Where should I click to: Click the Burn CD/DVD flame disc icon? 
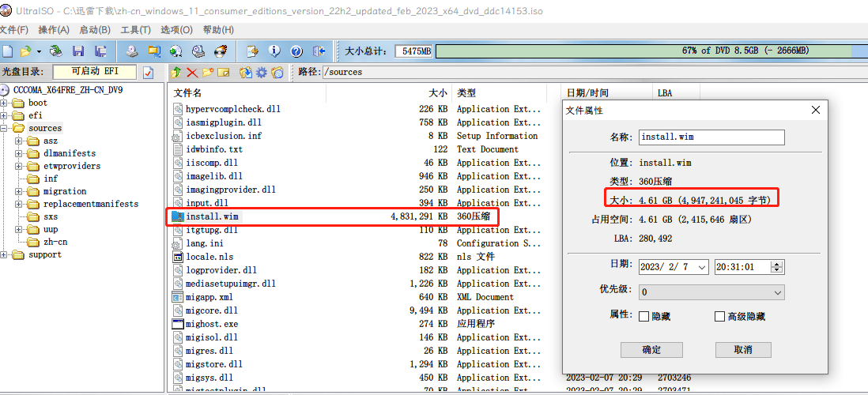(x=221, y=51)
